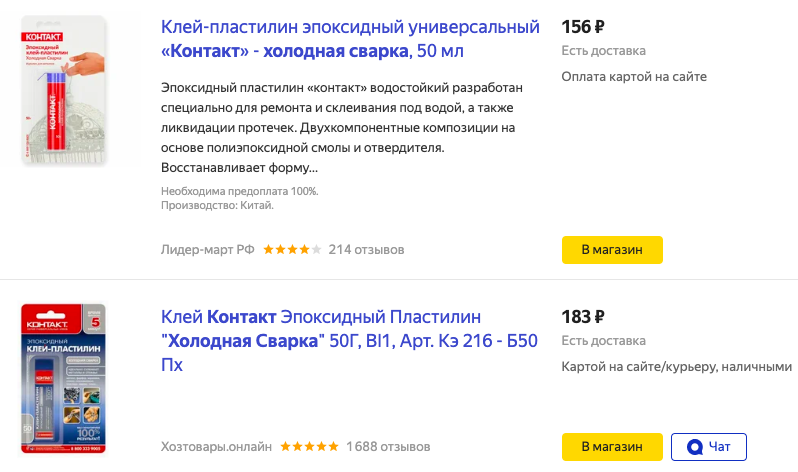Click В магазин button for the 156 ₽ offer
This screenshot has height=472, width=798.
click(x=612, y=249)
